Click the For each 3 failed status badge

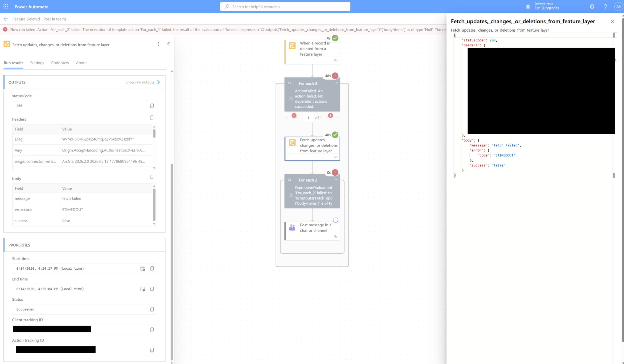click(x=335, y=76)
